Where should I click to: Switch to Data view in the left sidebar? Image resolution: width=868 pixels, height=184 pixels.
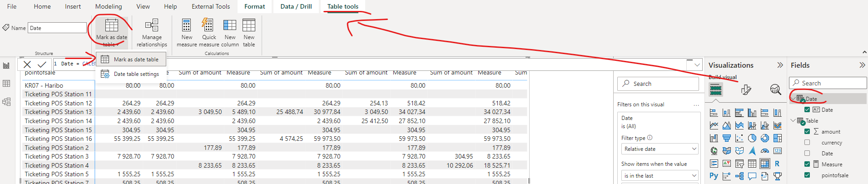click(x=6, y=84)
